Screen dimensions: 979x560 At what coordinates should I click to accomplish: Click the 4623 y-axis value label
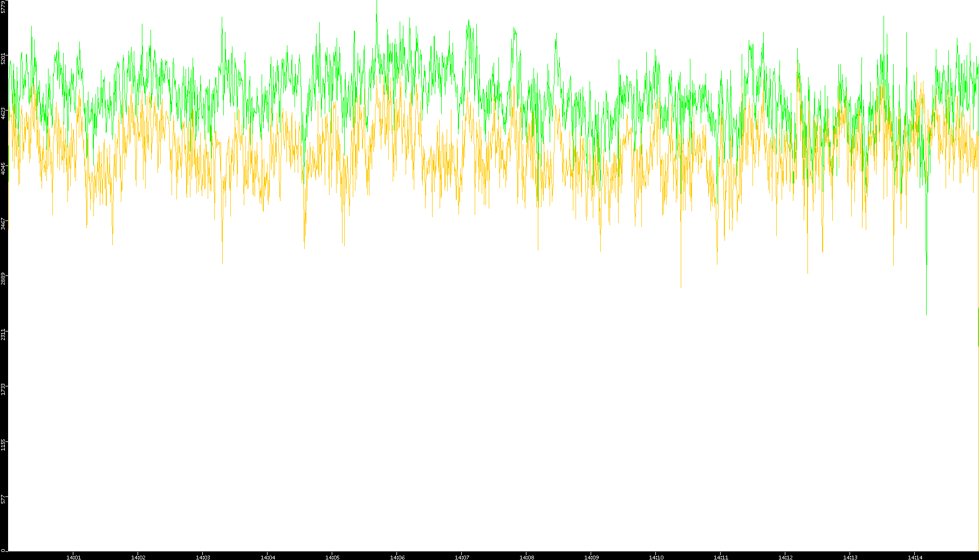point(4,113)
